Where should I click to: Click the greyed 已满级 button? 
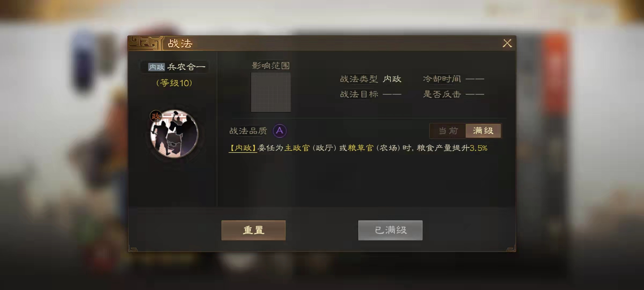[x=390, y=230]
